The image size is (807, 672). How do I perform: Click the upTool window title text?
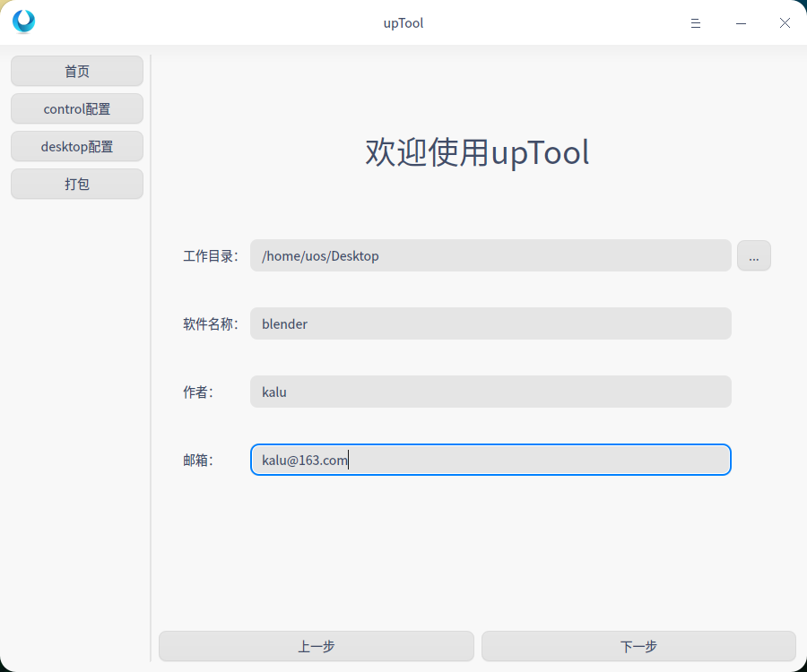[x=403, y=23]
